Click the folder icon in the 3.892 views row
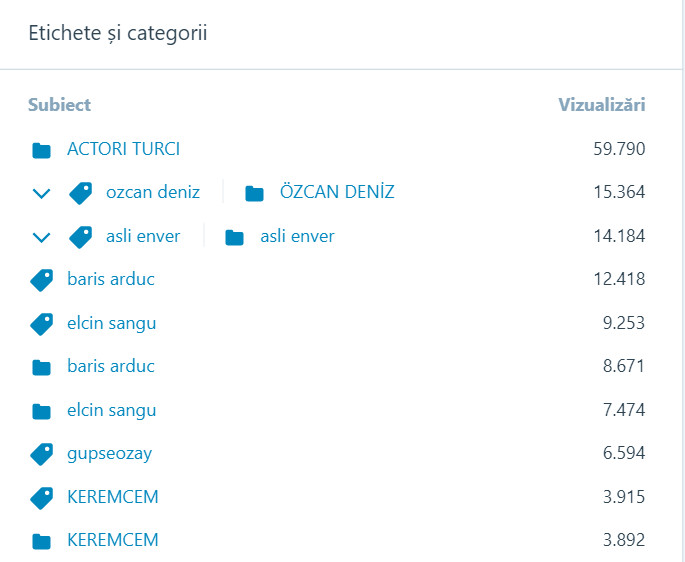The image size is (685, 562). 41,541
